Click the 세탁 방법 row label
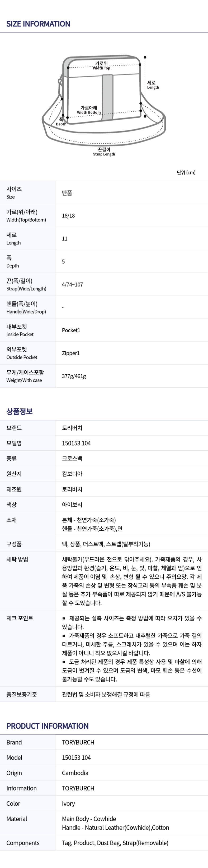The image size is (208, 868). click(17, 559)
